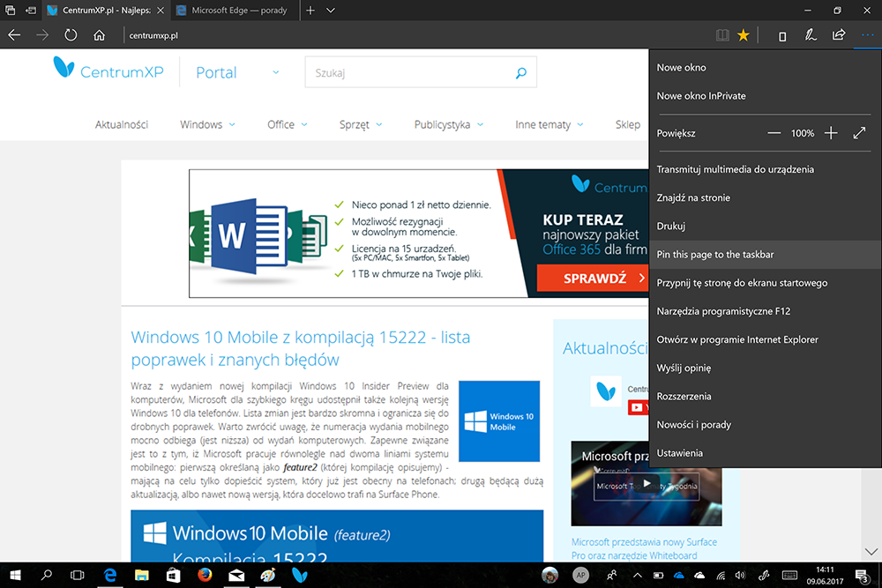This screenshot has width=882, height=588.
Task: Open tabs you've set aside icon
Action: (10, 10)
